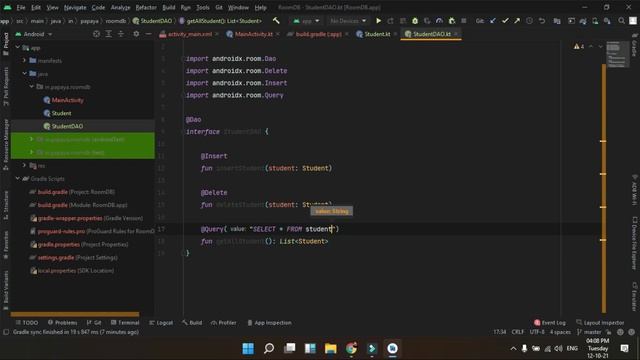Click the Git update project arrow
The width and height of the screenshot is (640, 360).
[x=493, y=20]
